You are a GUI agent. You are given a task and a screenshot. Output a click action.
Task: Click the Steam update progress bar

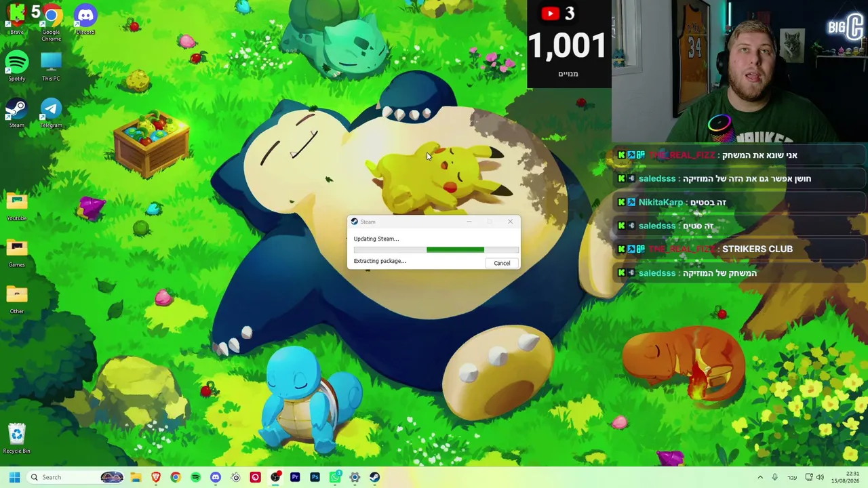pyautogui.click(x=436, y=249)
